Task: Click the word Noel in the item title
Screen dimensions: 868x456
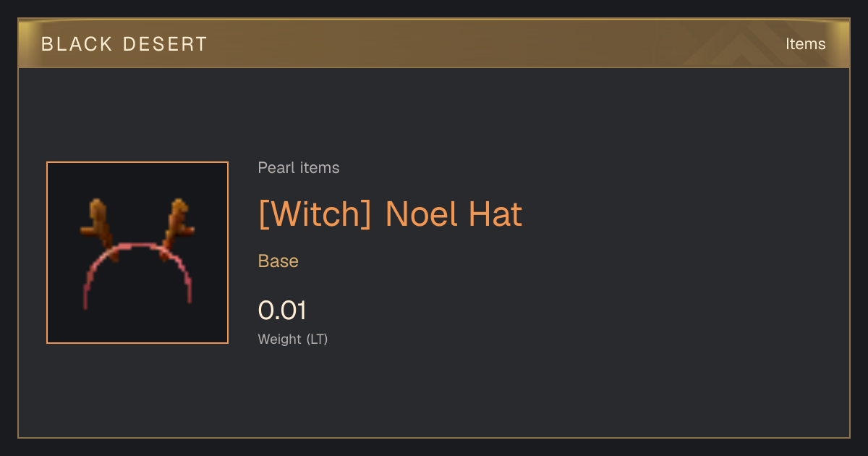Action: coord(421,214)
